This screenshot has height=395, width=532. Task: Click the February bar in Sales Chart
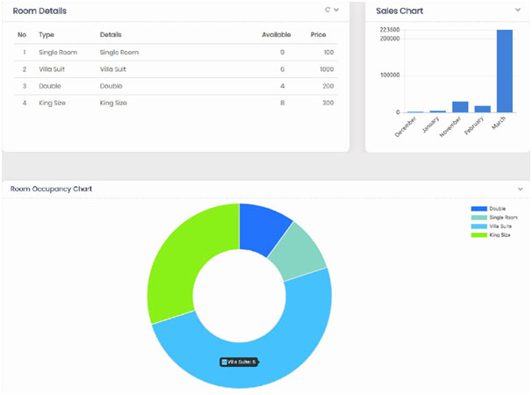coord(482,109)
